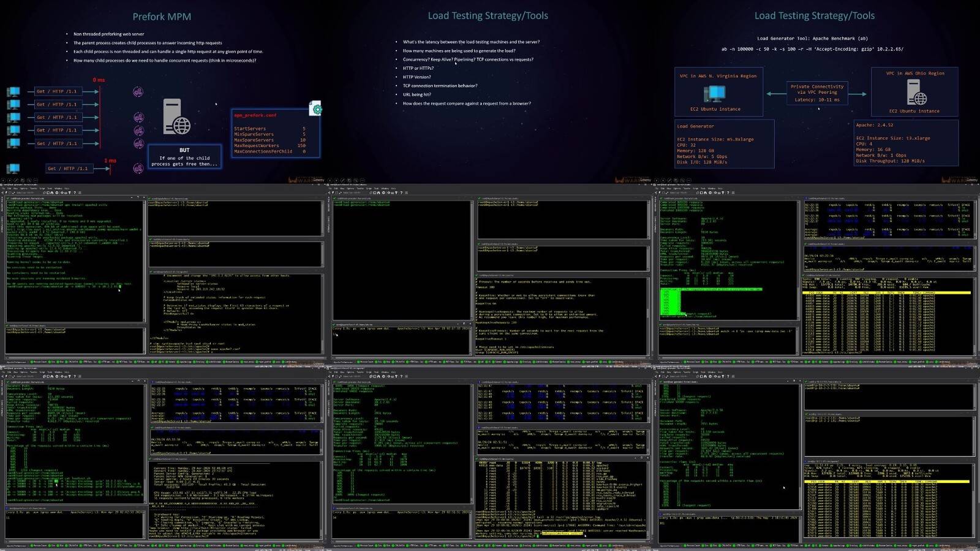This screenshot has height=551, width=980.
Task: Click the web server icon in the Prefork MPM slide
Action: 176,116
